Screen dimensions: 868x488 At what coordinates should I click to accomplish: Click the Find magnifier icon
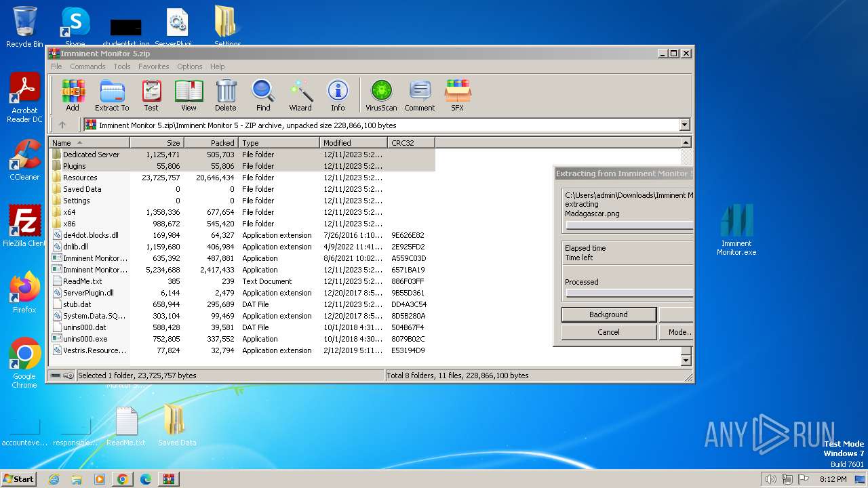point(263,95)
